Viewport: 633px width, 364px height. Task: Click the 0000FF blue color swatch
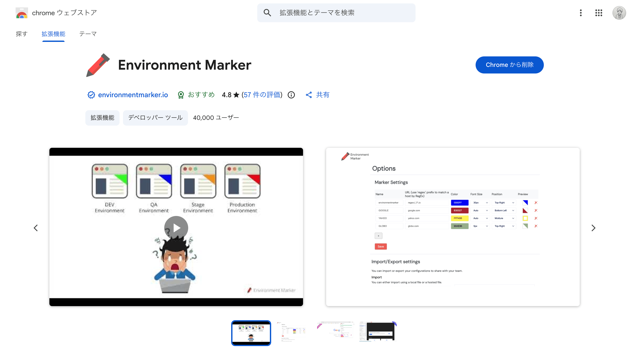coord(460,203)
